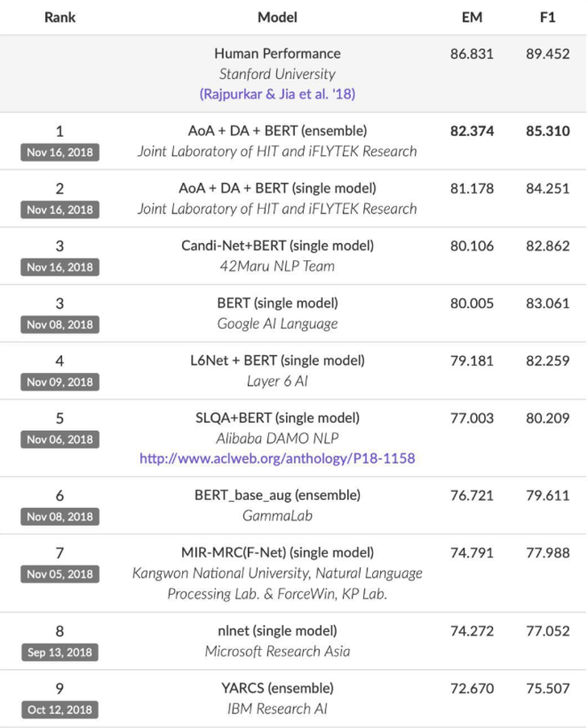Select the AoA + DA + BERT (ensemble) entry

point(277,131)
